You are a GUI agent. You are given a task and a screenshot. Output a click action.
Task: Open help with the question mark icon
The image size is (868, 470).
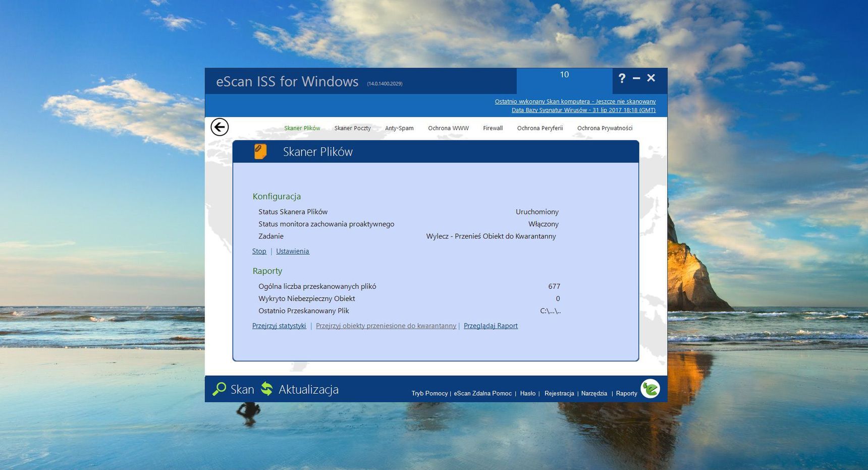tap(622, 78)
